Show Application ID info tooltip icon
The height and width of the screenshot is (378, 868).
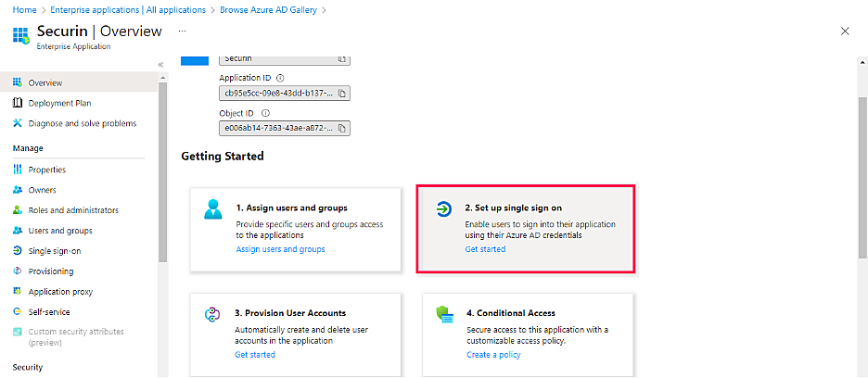(279, 78)
